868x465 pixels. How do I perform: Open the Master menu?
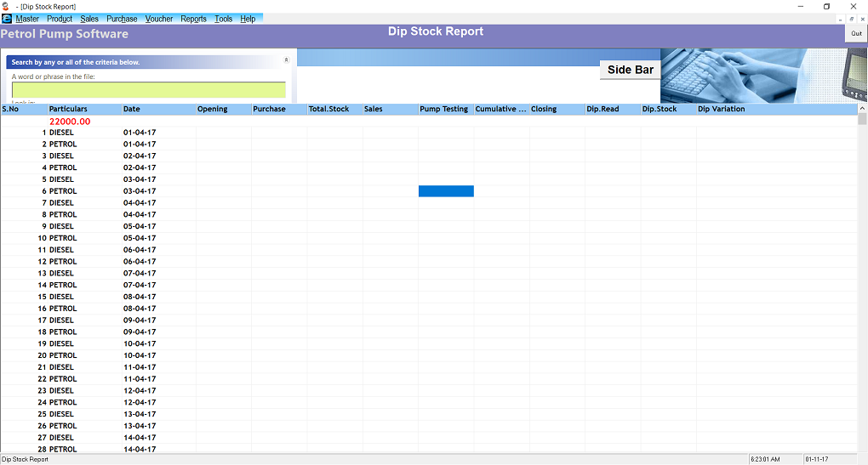[x=27, y=19]
